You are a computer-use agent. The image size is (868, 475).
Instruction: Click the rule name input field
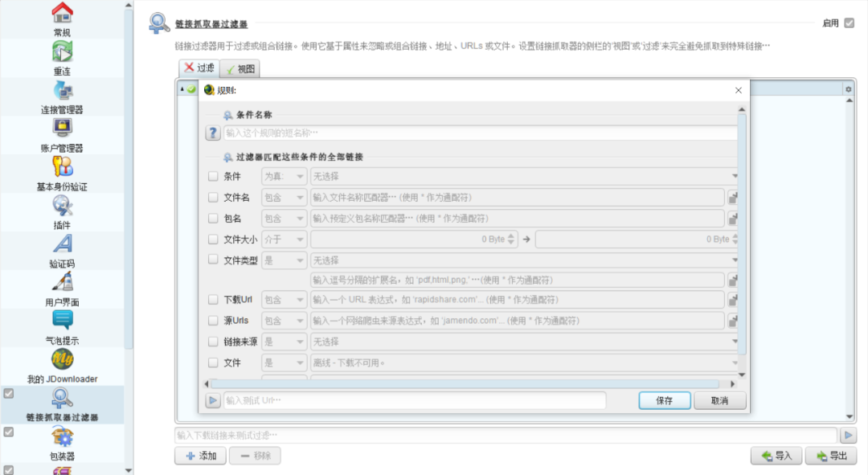coord(480,133)
